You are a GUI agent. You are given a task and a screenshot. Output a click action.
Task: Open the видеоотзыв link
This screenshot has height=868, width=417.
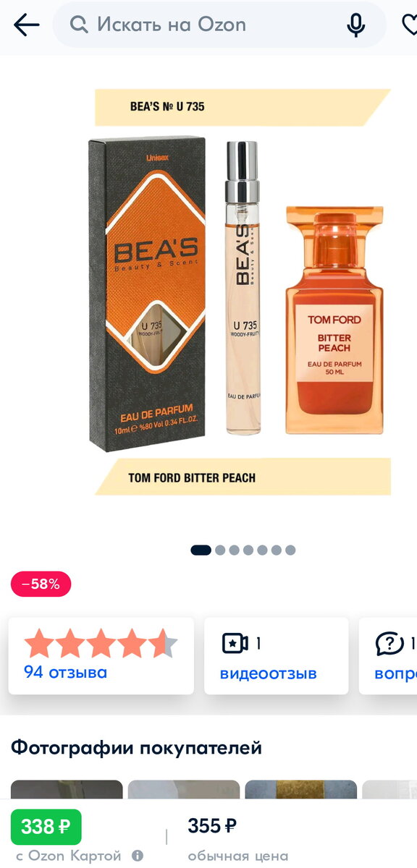(269, 673)
